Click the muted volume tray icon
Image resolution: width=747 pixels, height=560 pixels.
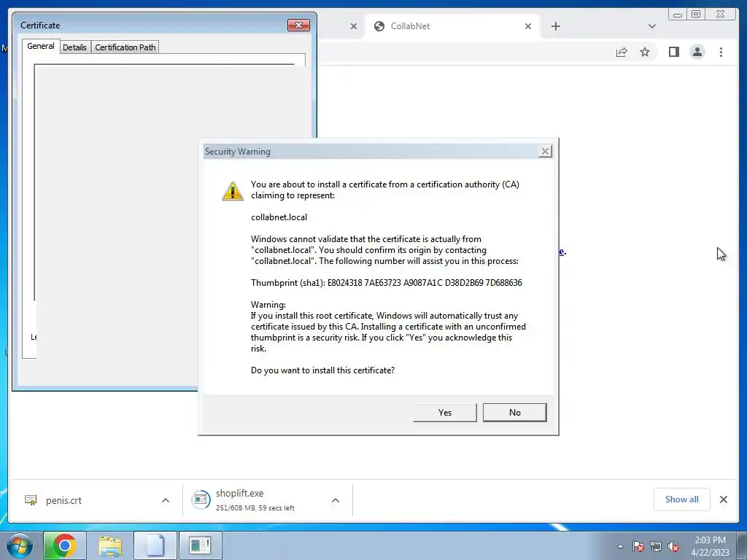coord(673,546)
